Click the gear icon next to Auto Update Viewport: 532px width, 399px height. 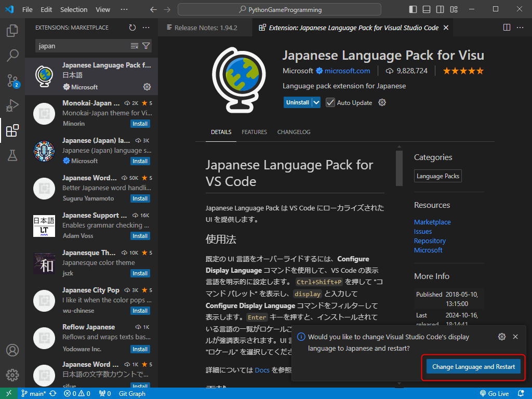coord(382,102)
